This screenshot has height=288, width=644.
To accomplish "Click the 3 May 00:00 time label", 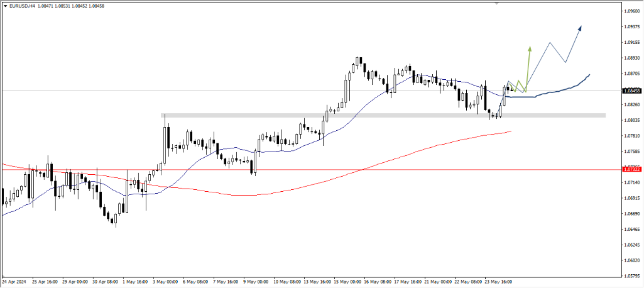I will tap(166, 282).
